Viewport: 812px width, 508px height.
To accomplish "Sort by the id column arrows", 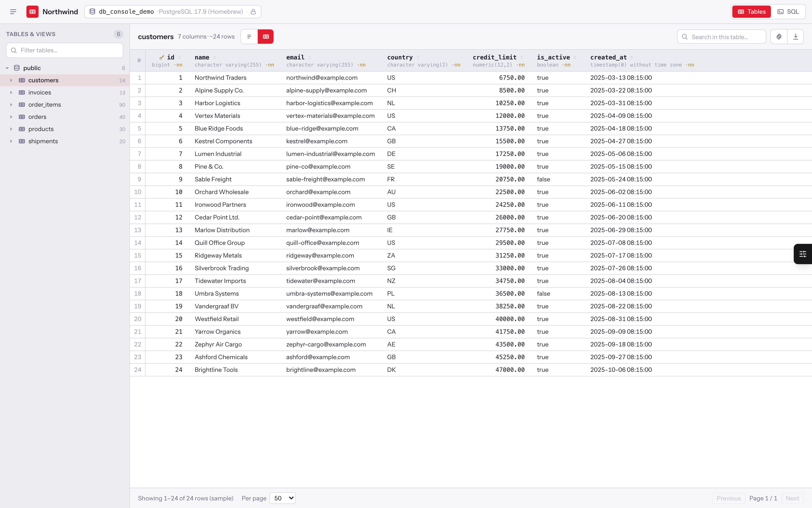I will tap(179, 57).
